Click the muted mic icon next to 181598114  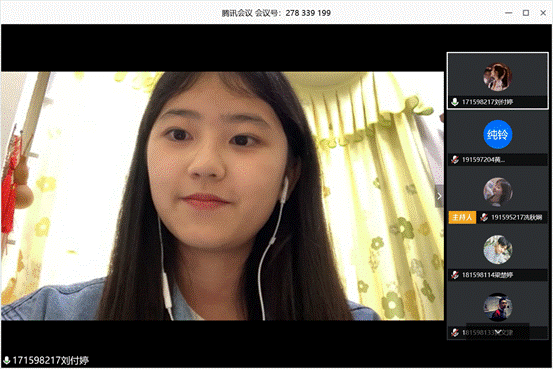coord(455,275)
